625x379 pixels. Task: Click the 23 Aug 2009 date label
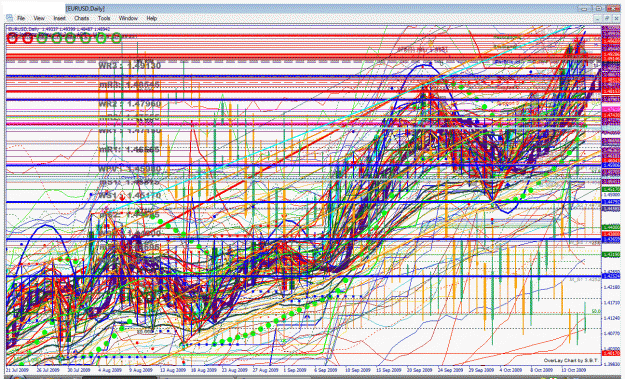(234, 370)
